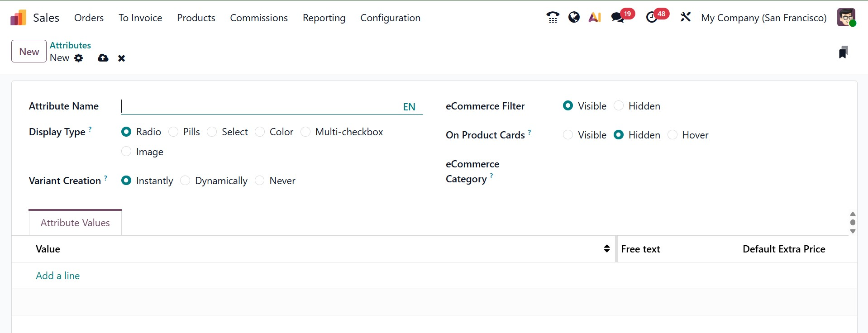868x333 pixels.
Task: Open the VoIP phone icon
Action: (553, 17)
